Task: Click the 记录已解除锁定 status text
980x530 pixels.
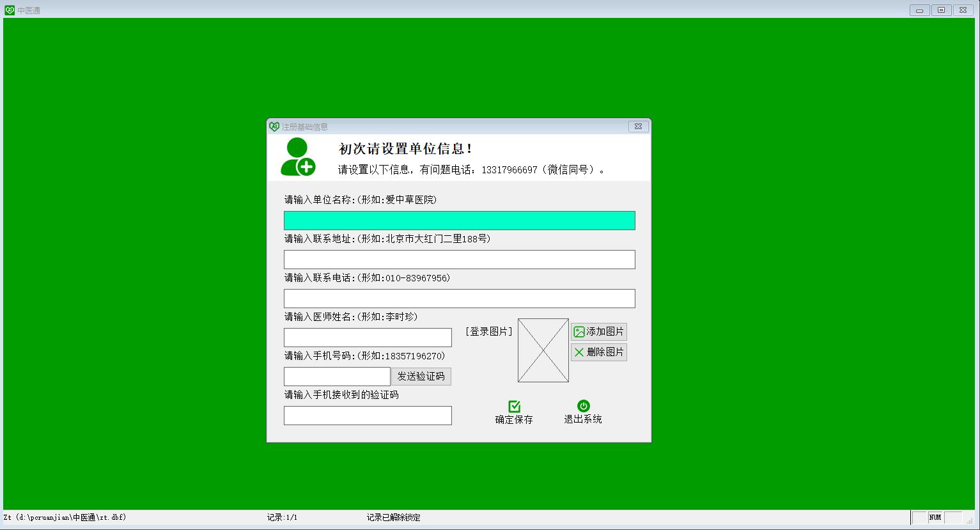Action: tap(394, 517)
